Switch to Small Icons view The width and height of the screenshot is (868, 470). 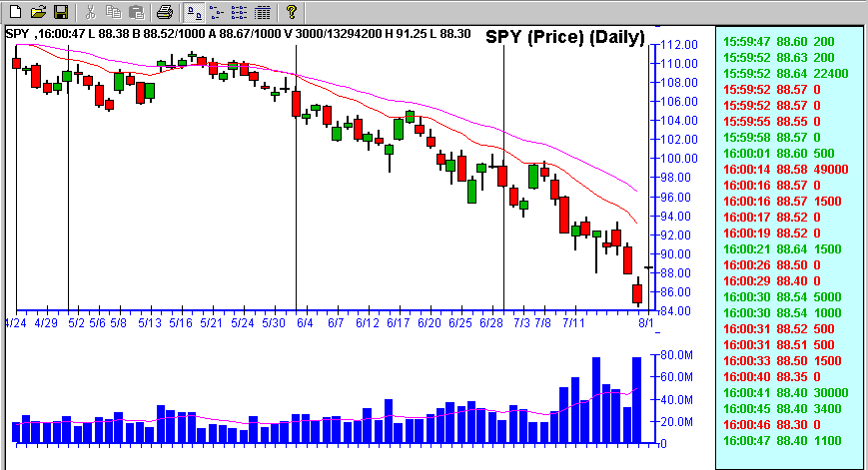coord(217,12)
